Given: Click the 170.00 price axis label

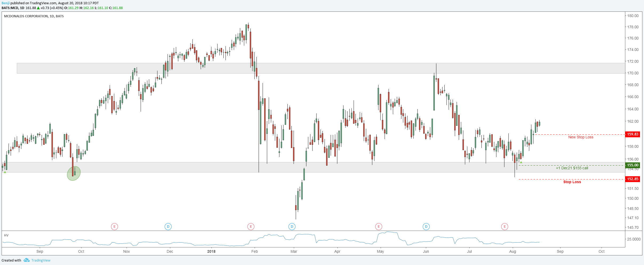Looking at the screenshot, I should pyautogui.click(x=633, y=73).
